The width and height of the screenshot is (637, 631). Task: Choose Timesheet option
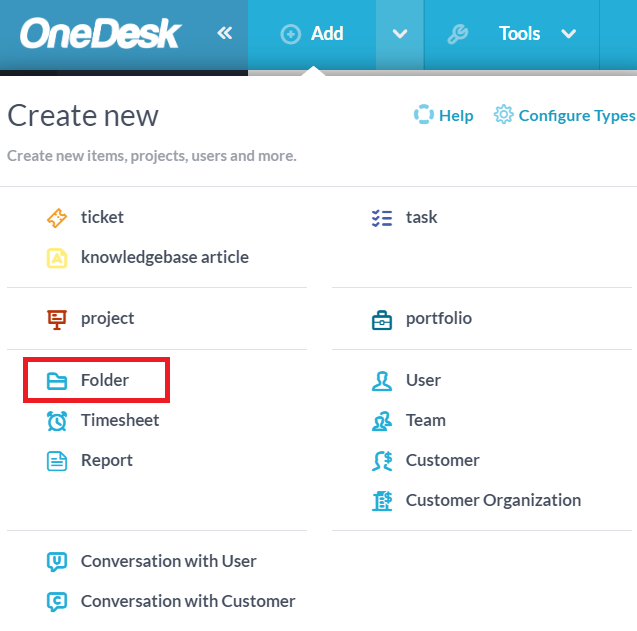[x=120, y=420]
